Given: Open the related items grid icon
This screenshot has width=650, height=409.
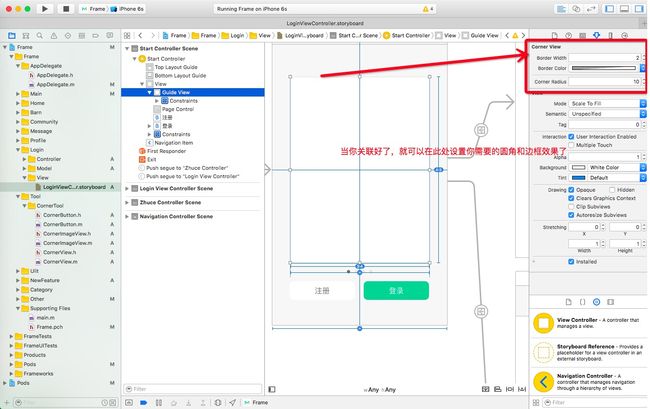Looking at the screenshot, I should 127,36.
